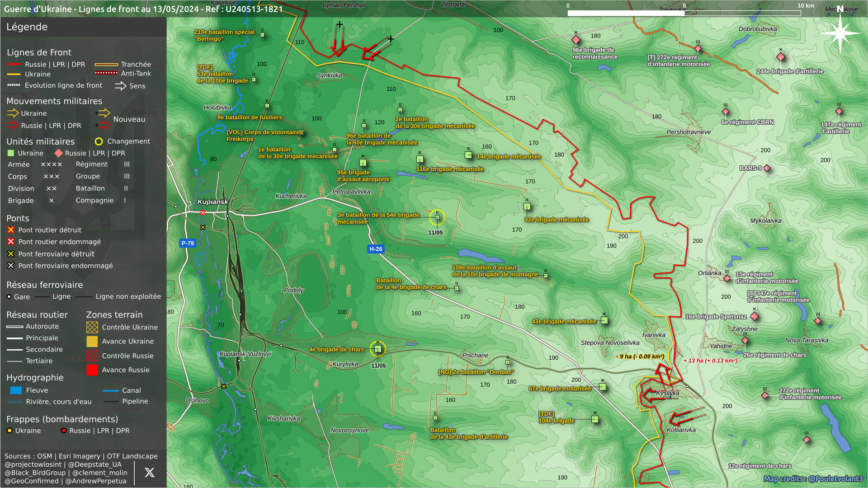The height and width of the screenshot is (488, 868).
Task: Click the X (Twitter) logo icon
Action: [149, 473]
